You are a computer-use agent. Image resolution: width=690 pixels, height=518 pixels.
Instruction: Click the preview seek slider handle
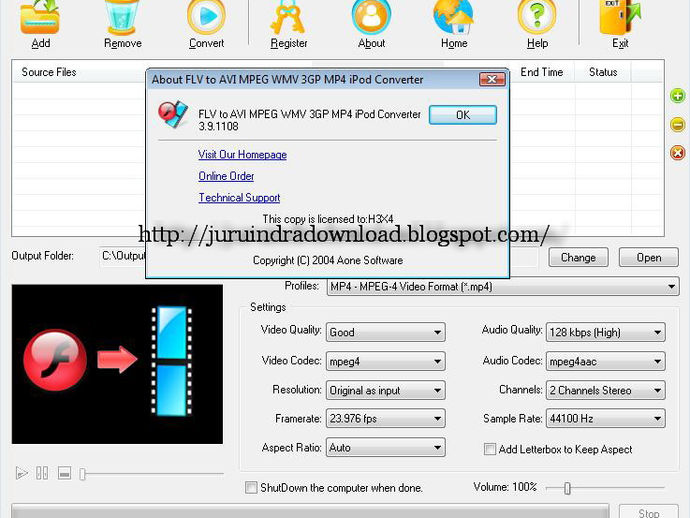coord(82,474)
